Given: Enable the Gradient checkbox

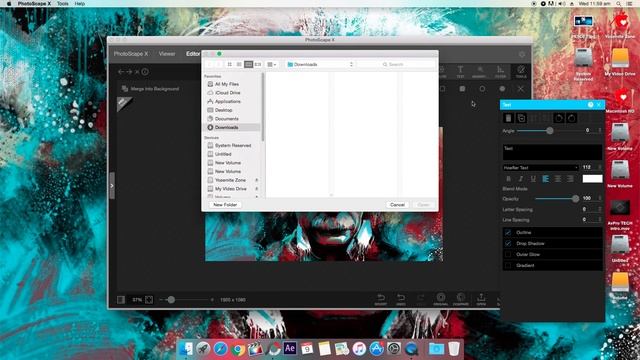Looking at the screenshot, I should [x=508, y=265].
